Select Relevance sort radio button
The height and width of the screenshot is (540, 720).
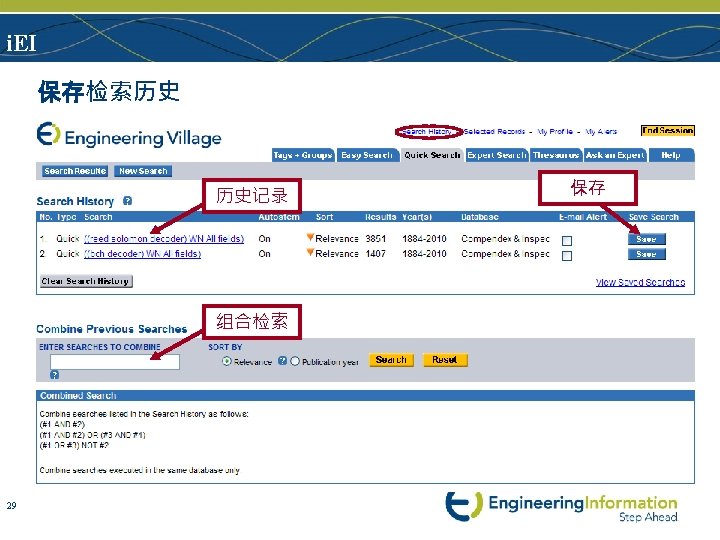coord(227,361)
